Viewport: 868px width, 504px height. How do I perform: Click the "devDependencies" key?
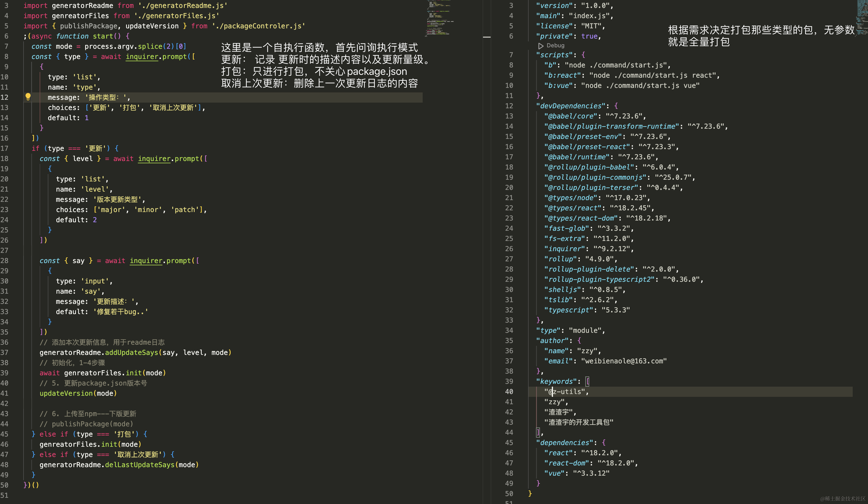571,106
